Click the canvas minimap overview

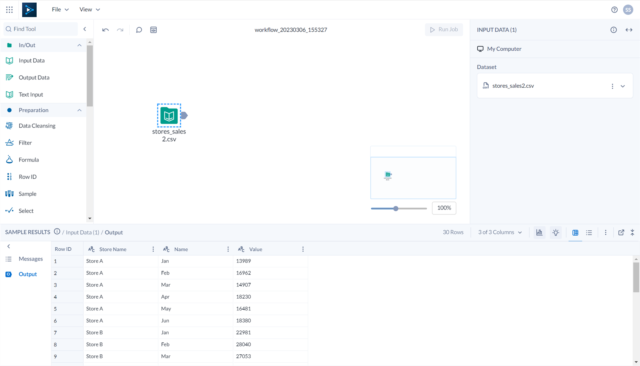tap(413, 177)
